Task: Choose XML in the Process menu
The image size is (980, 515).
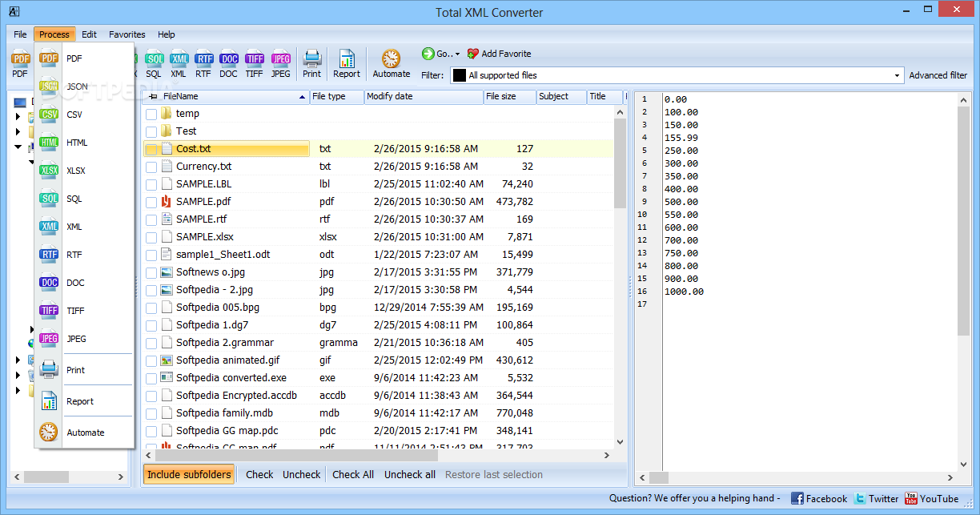Action: tap(83, 227)
